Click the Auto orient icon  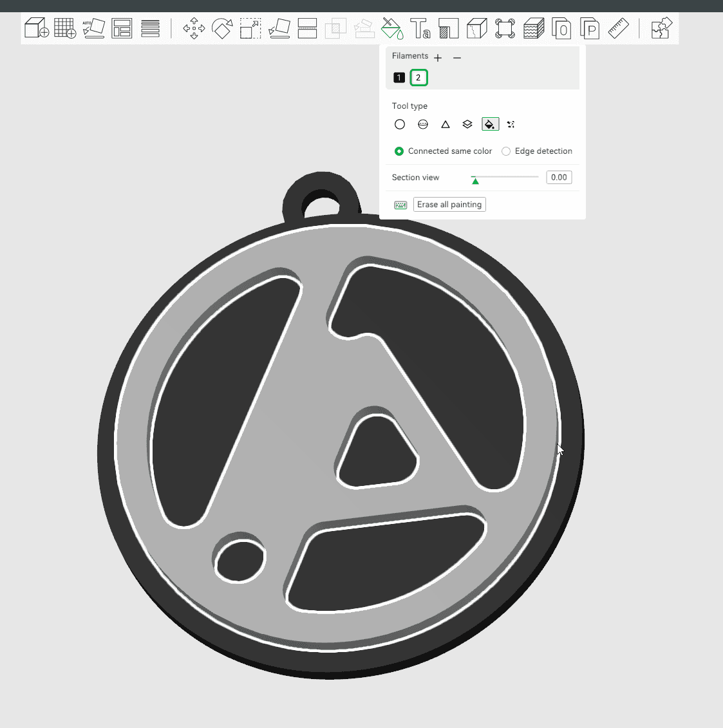pos(93,28)
